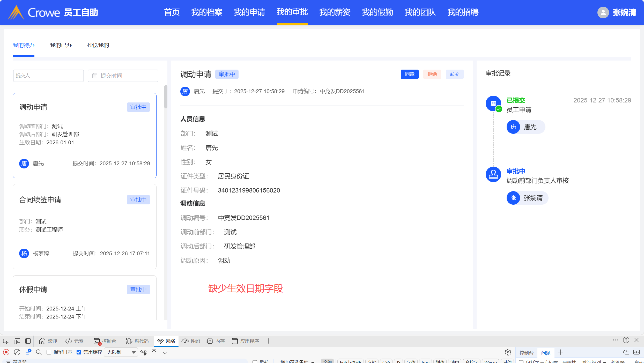Open 我的薪资 in top navigation
Image resolution: width=644 pixels, height=363 pixels.
(335, 12)
